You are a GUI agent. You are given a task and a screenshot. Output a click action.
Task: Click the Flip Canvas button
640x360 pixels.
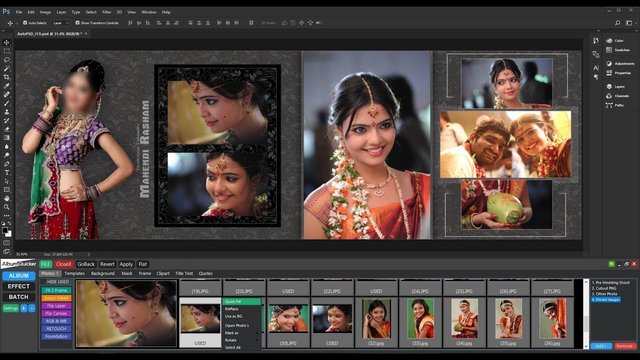click(x=56, y=313)
